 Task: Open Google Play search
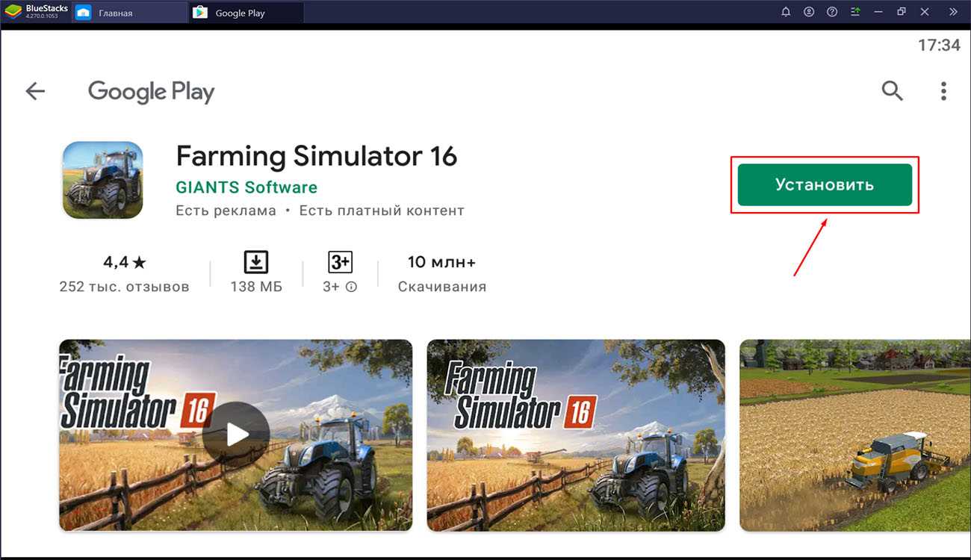coord(892,91)
